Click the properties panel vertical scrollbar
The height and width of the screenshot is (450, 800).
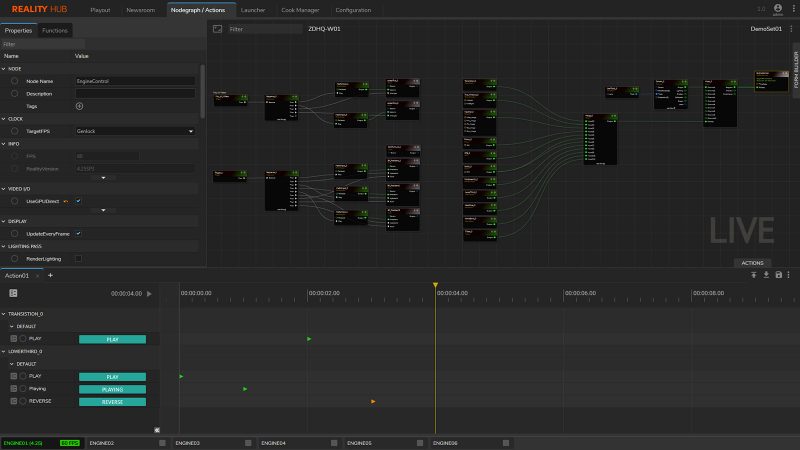202,92
